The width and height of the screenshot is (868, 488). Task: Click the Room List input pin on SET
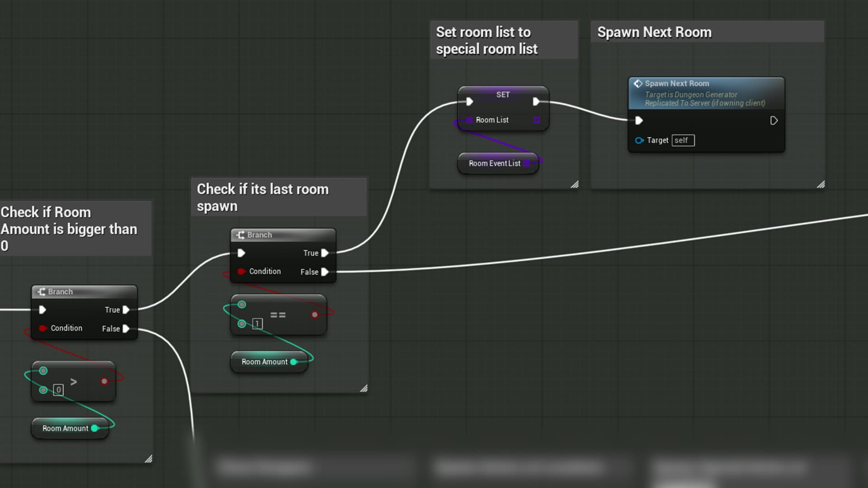tap(469, 120)
